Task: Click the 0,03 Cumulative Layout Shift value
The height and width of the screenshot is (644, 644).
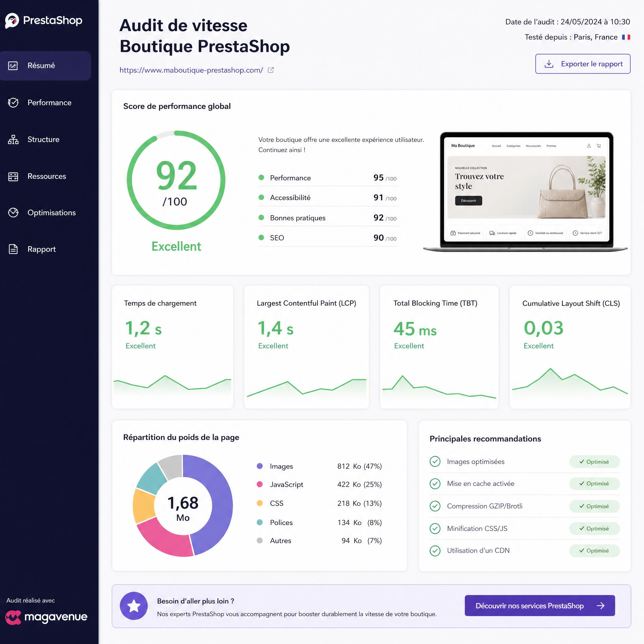Action: 543,328
